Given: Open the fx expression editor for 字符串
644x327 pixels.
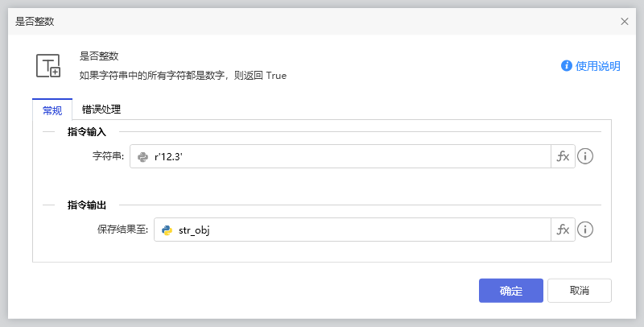Looking at the screenshot, I should (x=563, y=156).
